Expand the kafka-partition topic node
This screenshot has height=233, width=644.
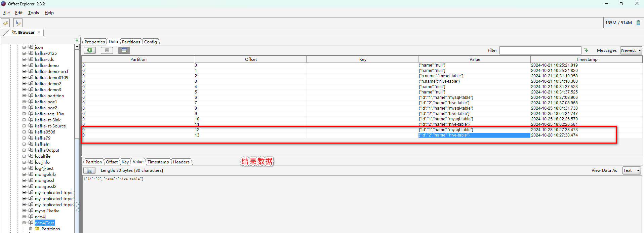(24, 95)
